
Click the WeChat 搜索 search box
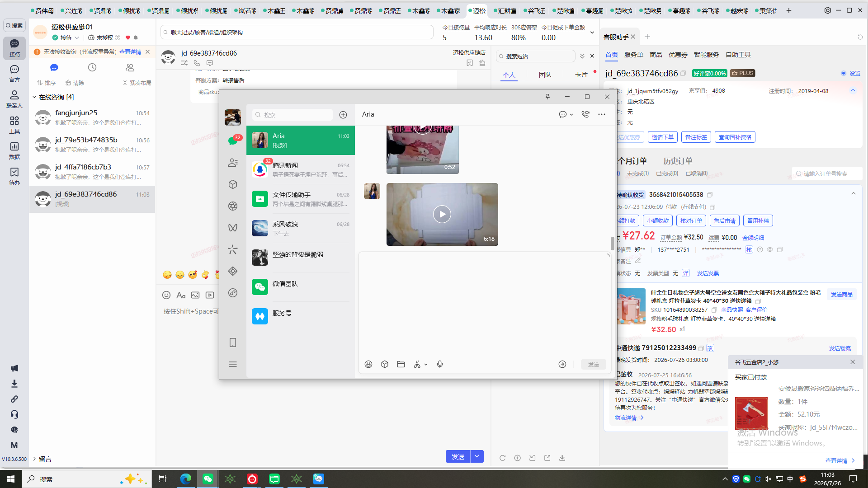(x=292, y=115)
